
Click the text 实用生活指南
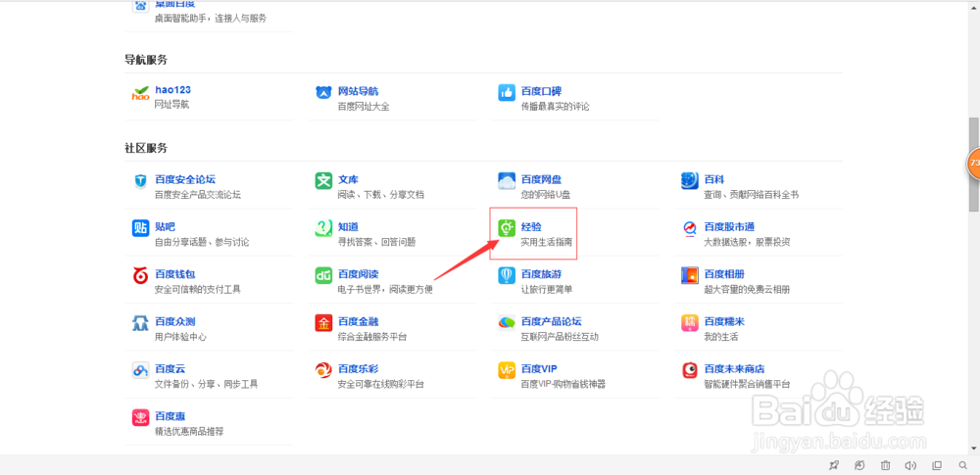546,242
